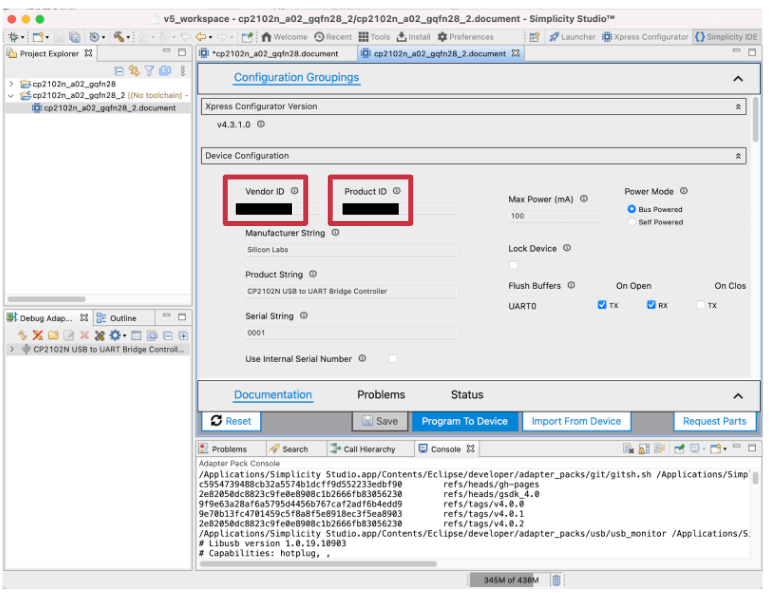Enable Use Internal Serial Number checkbox
Image resolution: width=776 pixels, height=594 pixels.
pos(393,358)
